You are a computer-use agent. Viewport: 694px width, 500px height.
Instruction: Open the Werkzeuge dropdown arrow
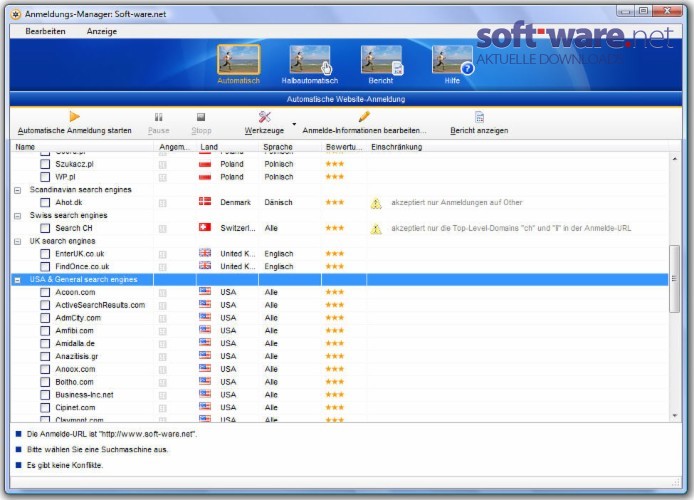[x=294, y=124]
